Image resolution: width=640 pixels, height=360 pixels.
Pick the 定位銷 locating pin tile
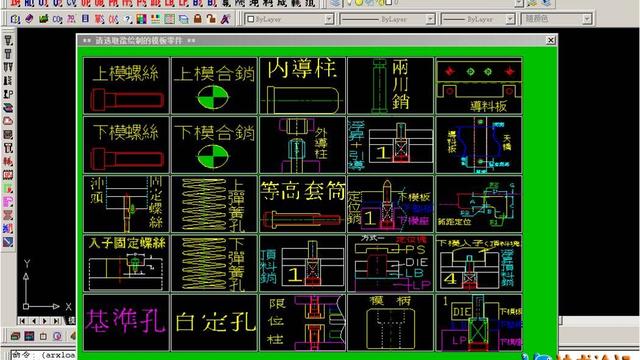click(x=391, y=204)
